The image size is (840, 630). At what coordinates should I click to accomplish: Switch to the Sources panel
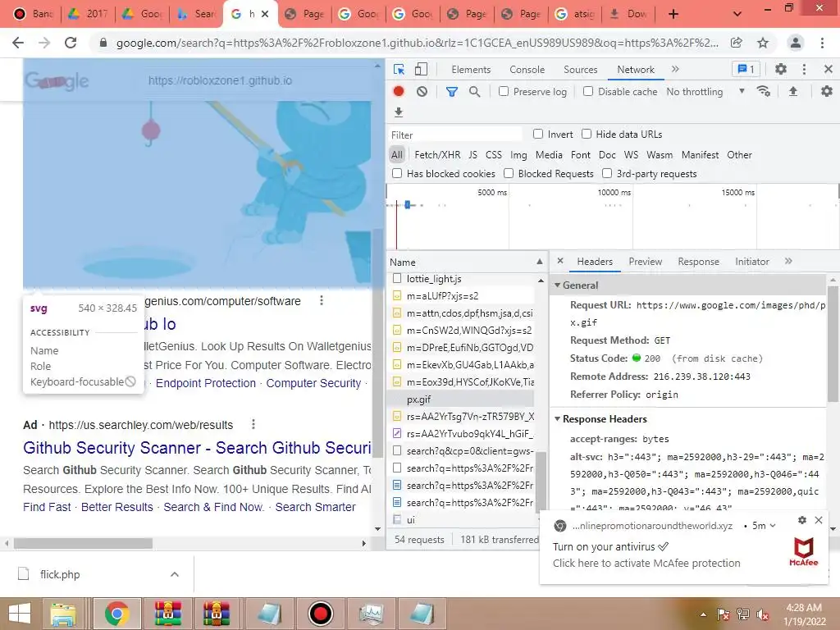(x=580, y=69)
